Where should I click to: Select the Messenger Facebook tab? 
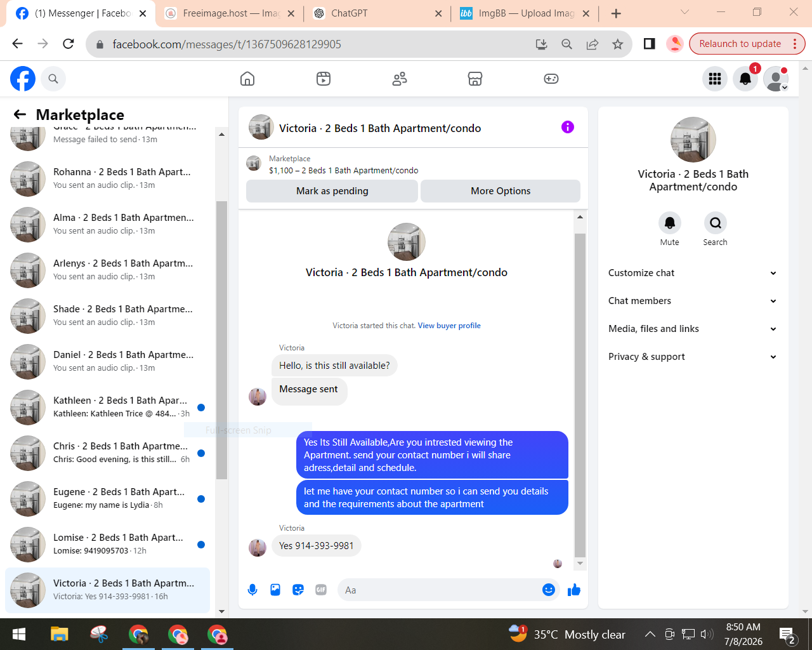click(81, 13)
